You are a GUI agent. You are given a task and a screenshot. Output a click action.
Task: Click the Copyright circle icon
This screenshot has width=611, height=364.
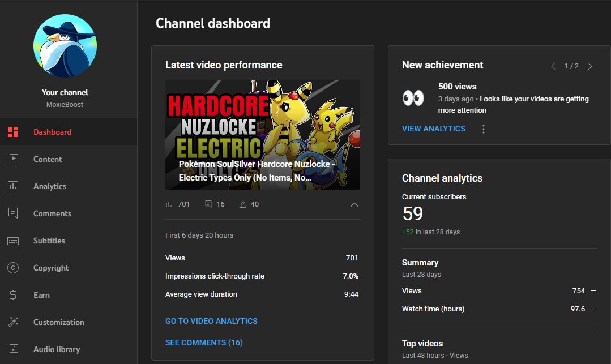(13, 268)
